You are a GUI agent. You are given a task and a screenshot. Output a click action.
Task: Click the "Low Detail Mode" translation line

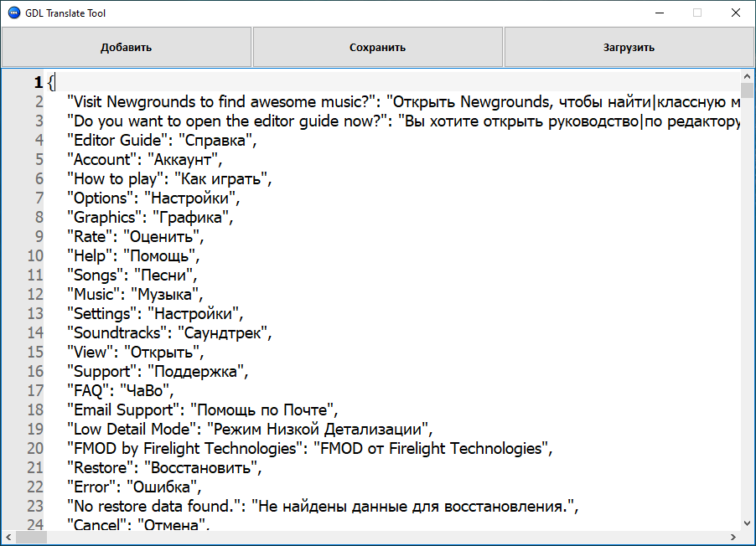tap(249, 429)
